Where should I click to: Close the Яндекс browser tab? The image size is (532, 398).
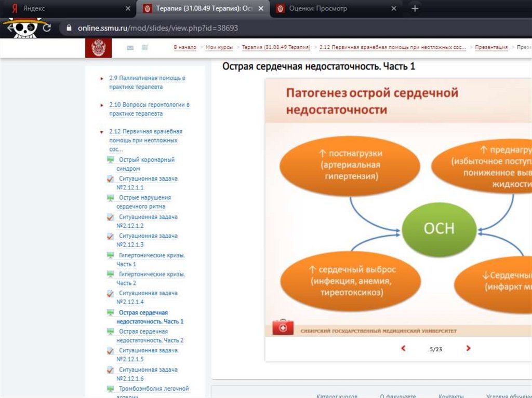tap(128, 9)
